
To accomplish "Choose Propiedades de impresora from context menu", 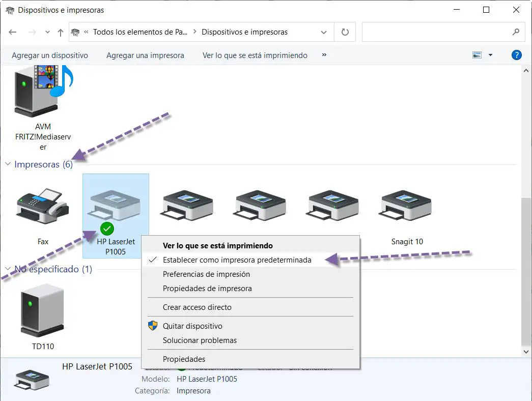I will pos(207,289).
